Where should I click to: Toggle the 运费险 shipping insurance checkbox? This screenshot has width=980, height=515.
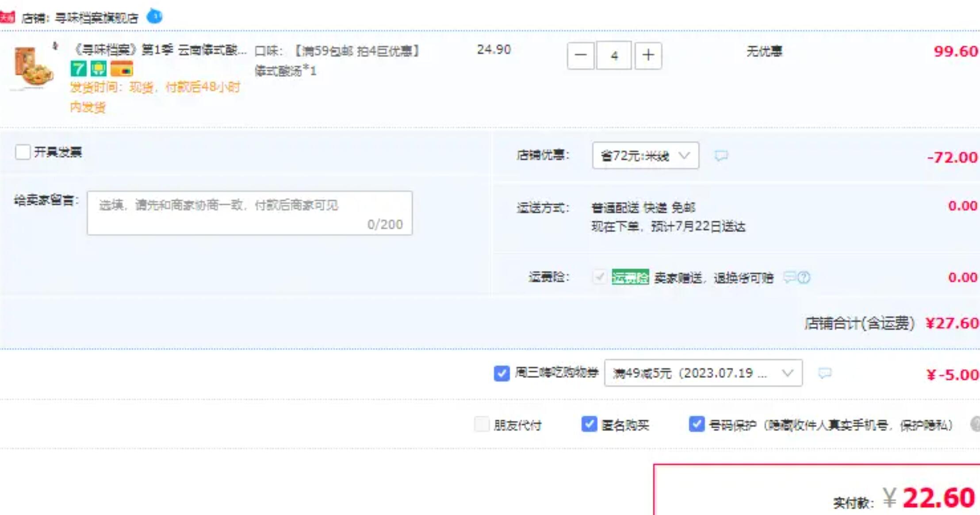[x=599, y=277]
